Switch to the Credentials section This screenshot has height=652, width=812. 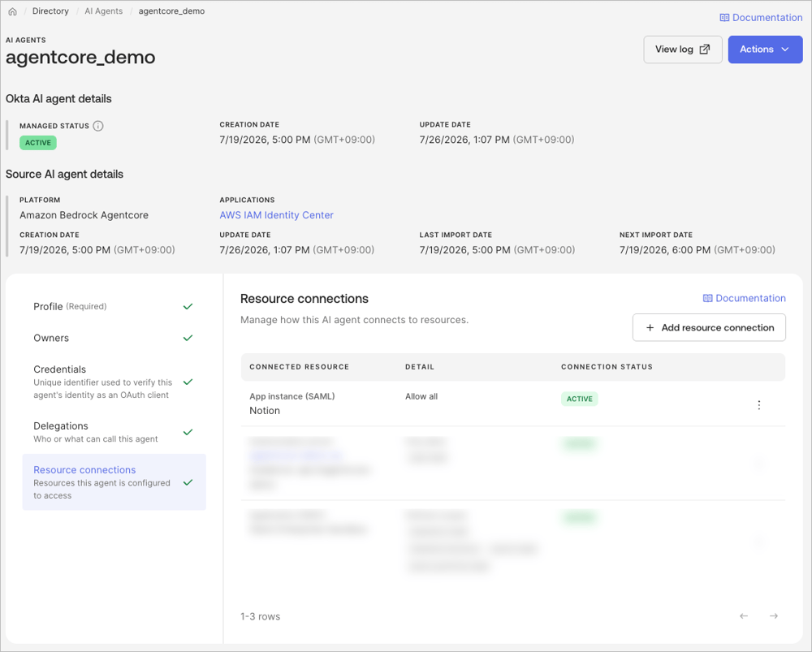coord(114,382)
